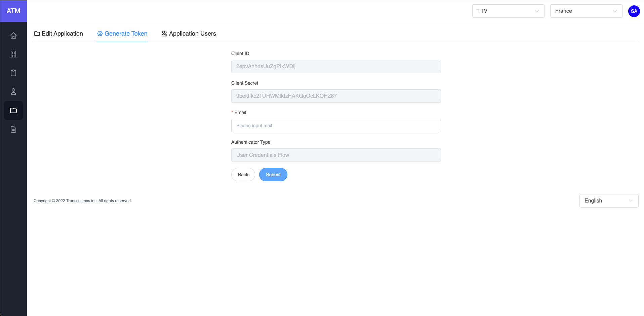Click the Client ID field
The height and width of the screenshot is (316, 644).
(x=336, y=66)
